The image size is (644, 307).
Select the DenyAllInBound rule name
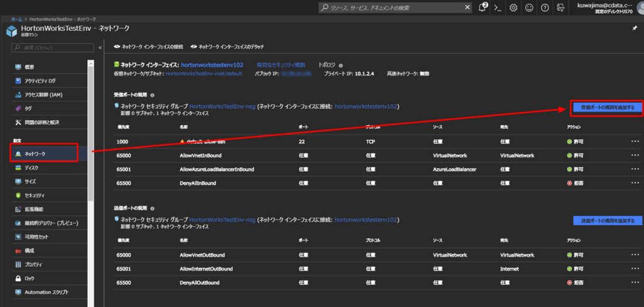tap(197, 183)
